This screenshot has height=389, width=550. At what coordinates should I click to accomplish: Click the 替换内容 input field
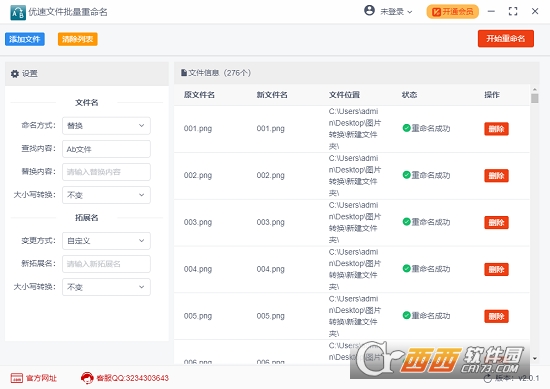[x=106, y=172]
